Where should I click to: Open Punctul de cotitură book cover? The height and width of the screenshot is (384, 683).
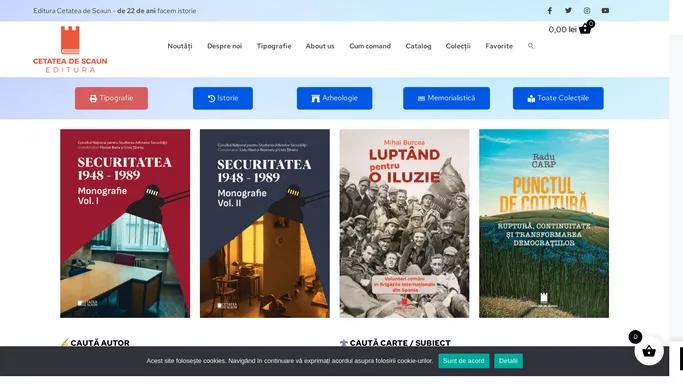544,223
